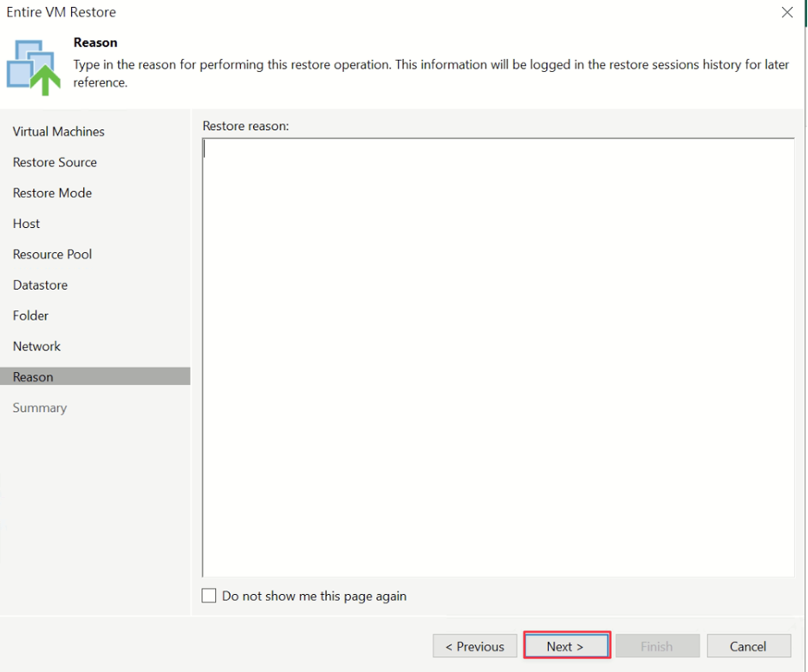Viewport: 808px width, 672px height.
Task: Select the Folder wizard step
Action: click(30, 315)
